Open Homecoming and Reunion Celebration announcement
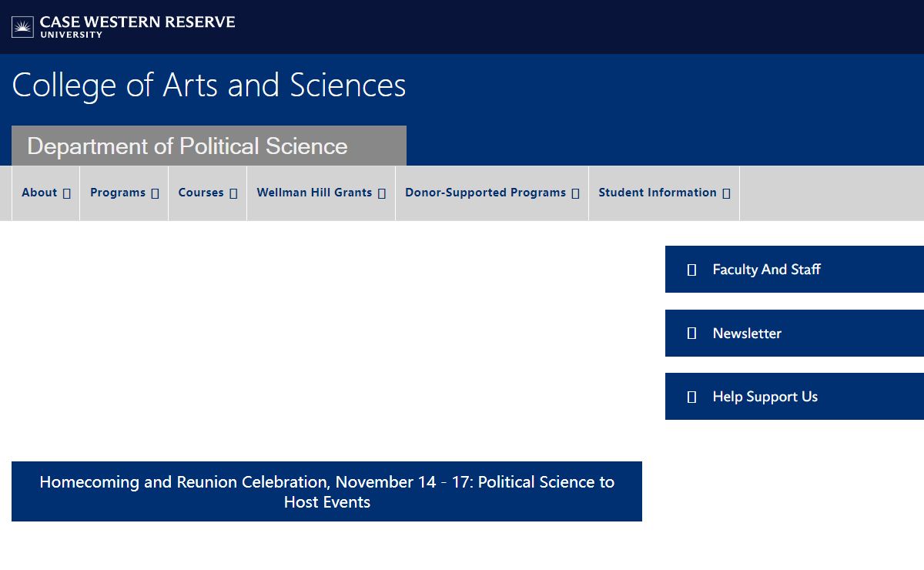This screenshot has width=924, height=570. pyautogui.click(x=326, y=491)
